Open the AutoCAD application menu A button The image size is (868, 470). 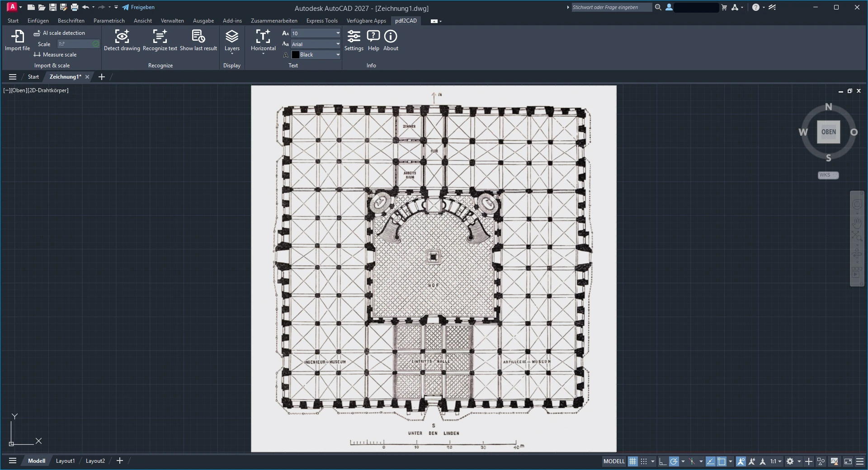12,7
